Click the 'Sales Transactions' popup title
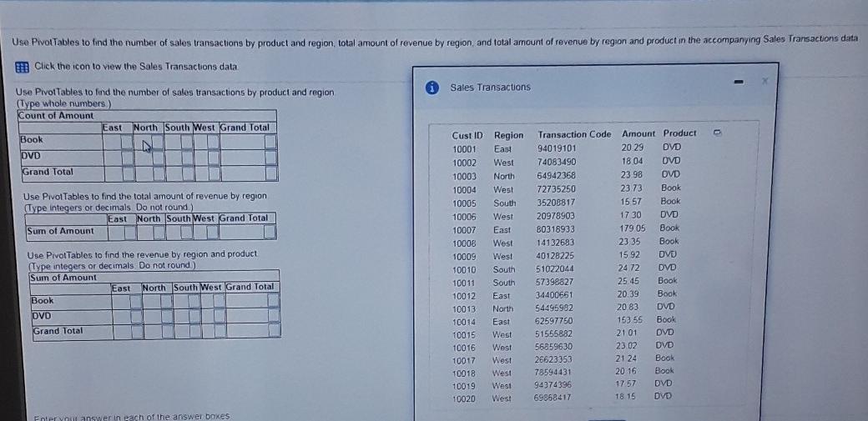868x421 pixels. pos(490,87)
